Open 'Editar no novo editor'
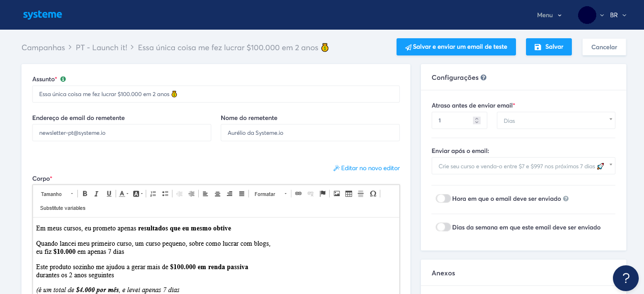The width and height of the screenshot is (644, 294). point(366,168)
